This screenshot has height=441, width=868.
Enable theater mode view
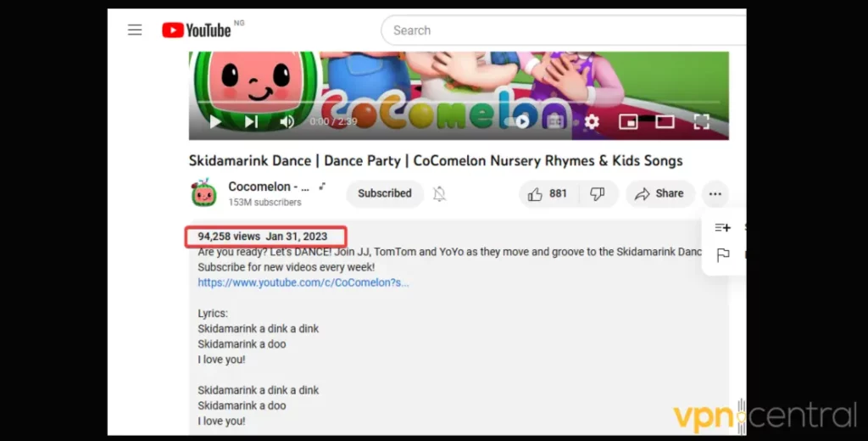pyautogui.click(x=665, y=121)
